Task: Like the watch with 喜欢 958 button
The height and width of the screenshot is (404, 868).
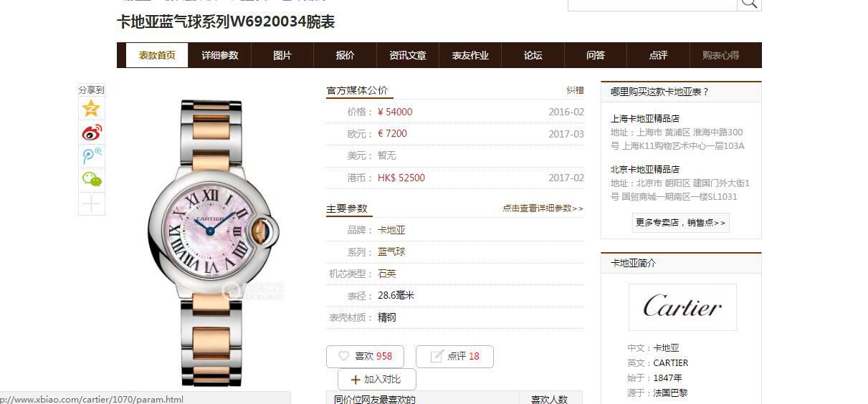Action: pos(365,356)
